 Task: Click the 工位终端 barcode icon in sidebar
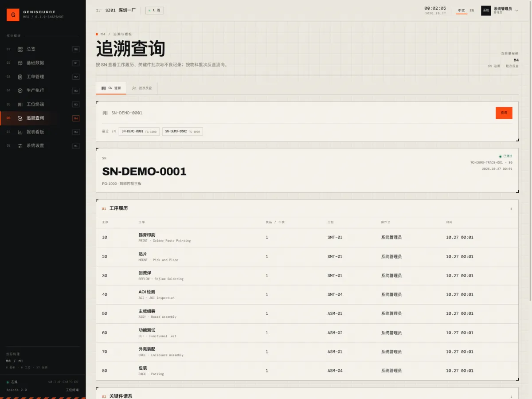[x=20, y=105]
